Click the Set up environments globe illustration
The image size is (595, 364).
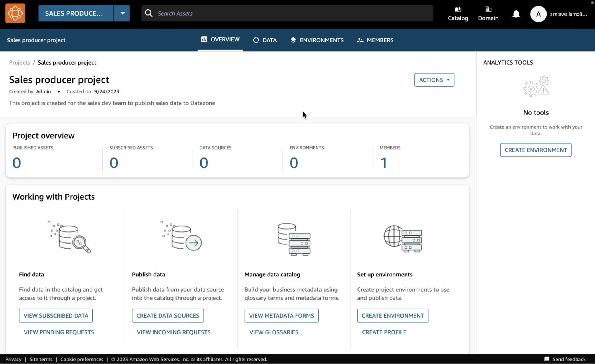pyautogui.click(x=403, y=239)
